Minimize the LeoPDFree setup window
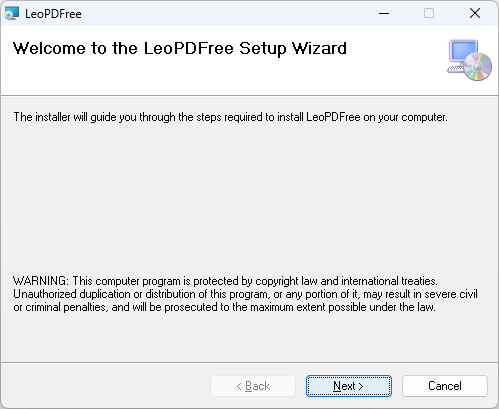The width and height of the screenshot is (499, 409). click(x=384, y=13)
